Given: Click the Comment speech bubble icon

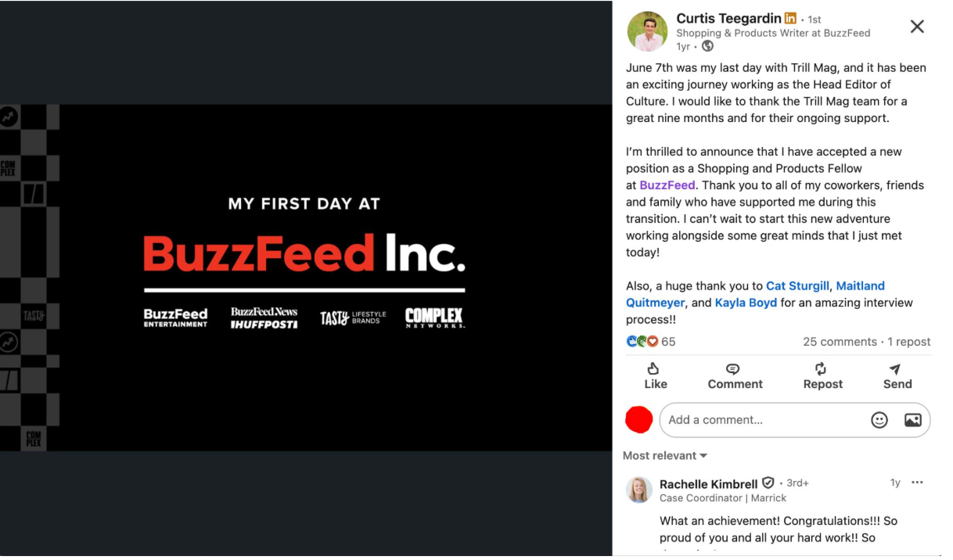Looking at the screenshot, I should tap(733, 368).
